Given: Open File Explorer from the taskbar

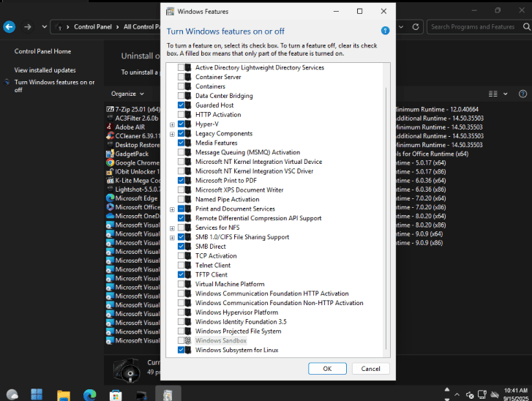Looking at the screenshot, I should point(64,395).
